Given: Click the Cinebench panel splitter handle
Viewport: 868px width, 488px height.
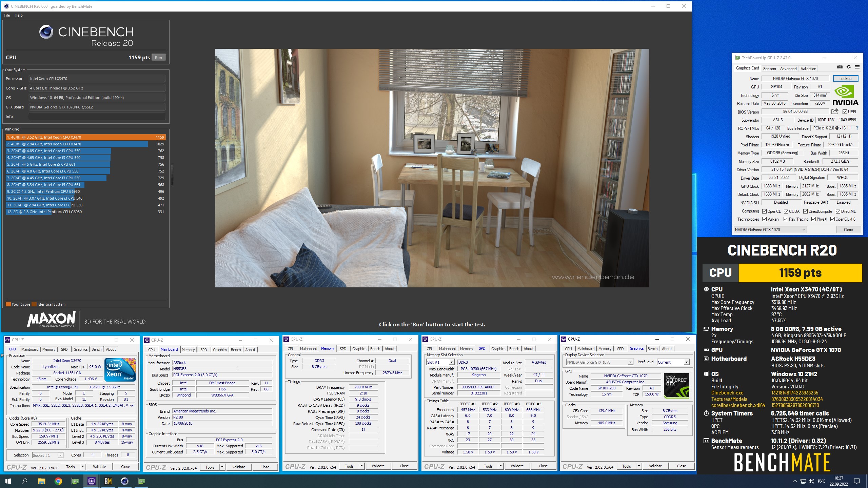Looking at the screenshot, I should click(x=172, y=175).
